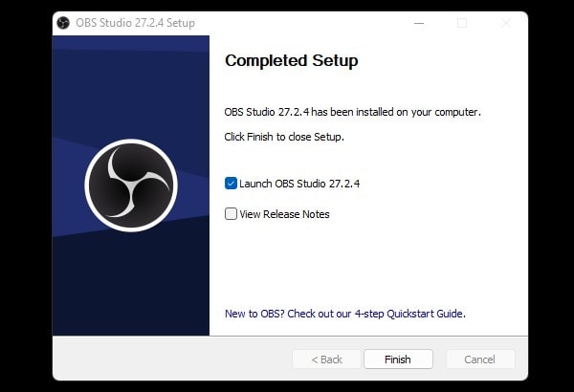Viewport: 574px width, 392px height.
Task: Click the large OBS Studio logo
Action: 131,185
